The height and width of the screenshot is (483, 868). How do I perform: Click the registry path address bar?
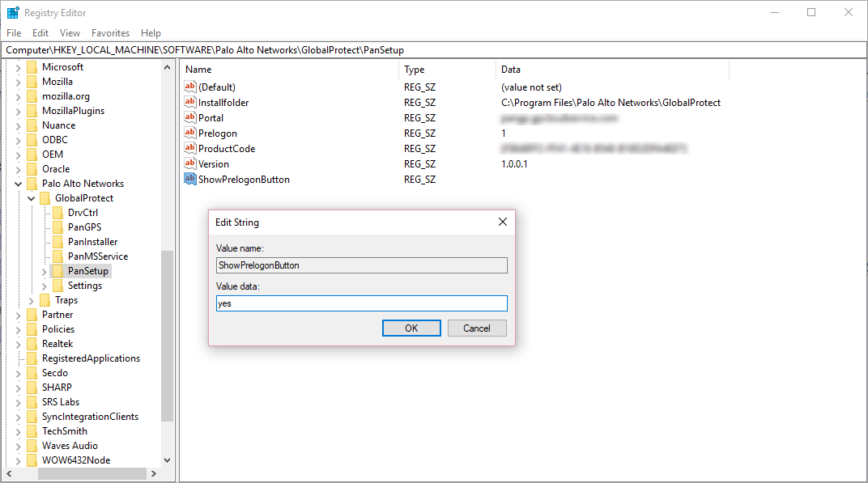[x=434, y=50]
